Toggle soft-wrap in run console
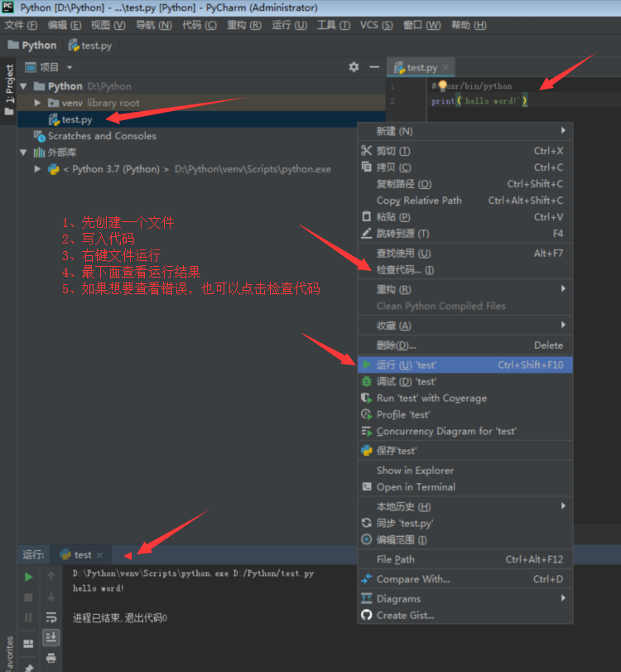This screenshot has height=672, width=621. coord(51,617)
